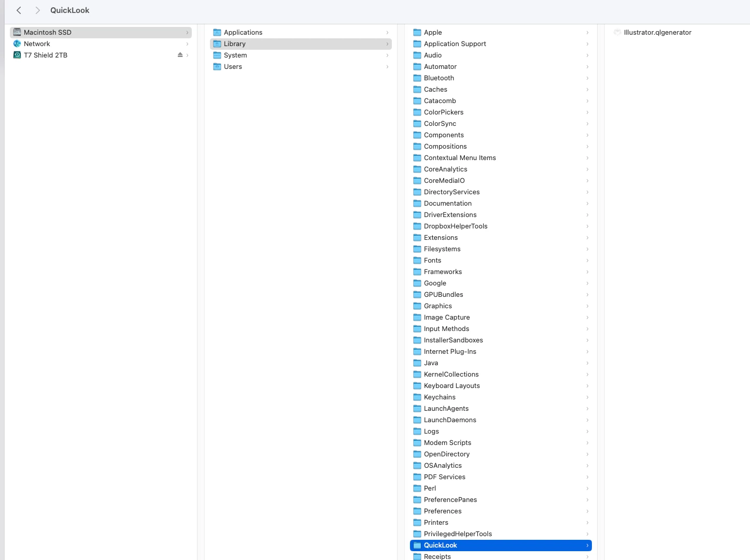This screenshot has height=560, width=750.
Task: Select the Extensions folder row
Action: tap(501, 237)
